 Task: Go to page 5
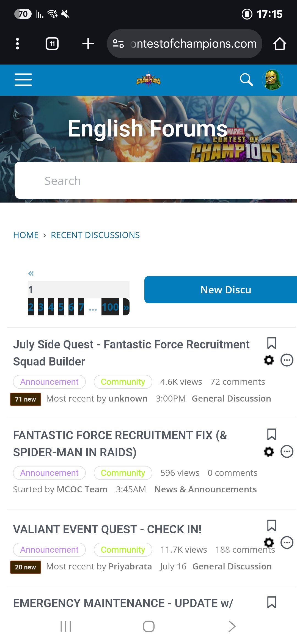pyautogui.click(x=61, y=307)
